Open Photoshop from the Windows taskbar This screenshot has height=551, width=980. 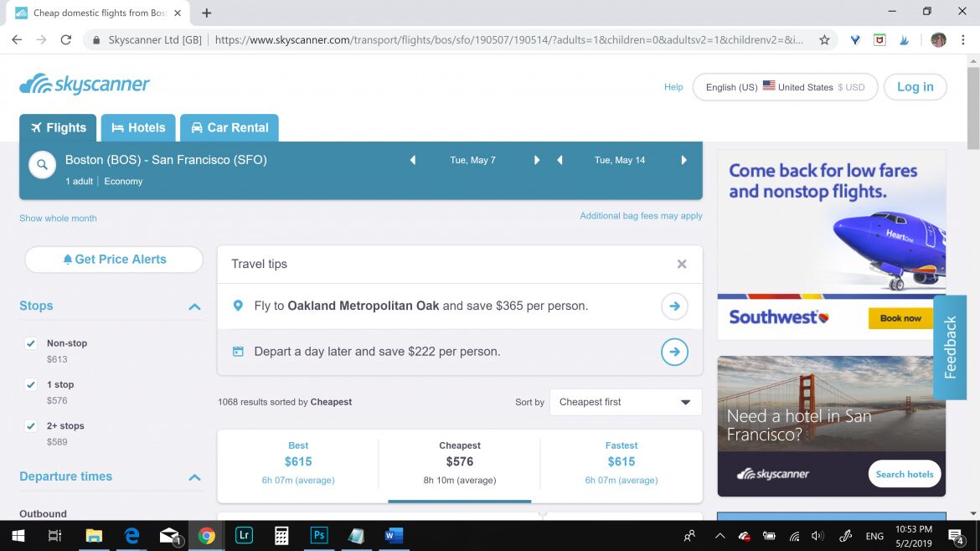pyautogui.click(x=319, y=536)
